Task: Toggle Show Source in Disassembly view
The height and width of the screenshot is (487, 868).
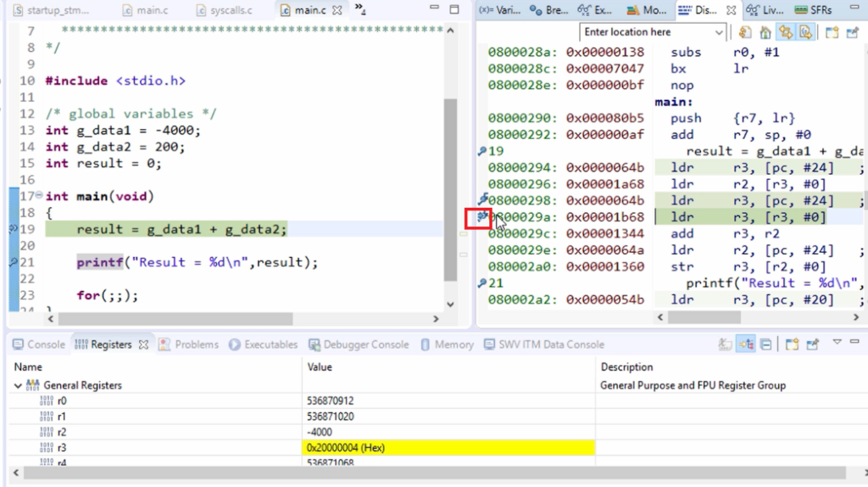Action: click(x=805, y=33)
